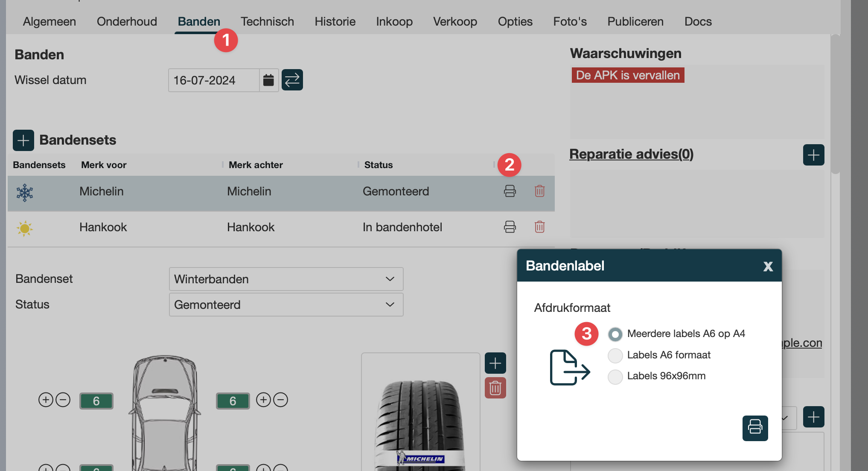This screenshot has width=868, height=471.
Task: Open the Bandenset Winterbanden dropdown
Action: [286, 279]
